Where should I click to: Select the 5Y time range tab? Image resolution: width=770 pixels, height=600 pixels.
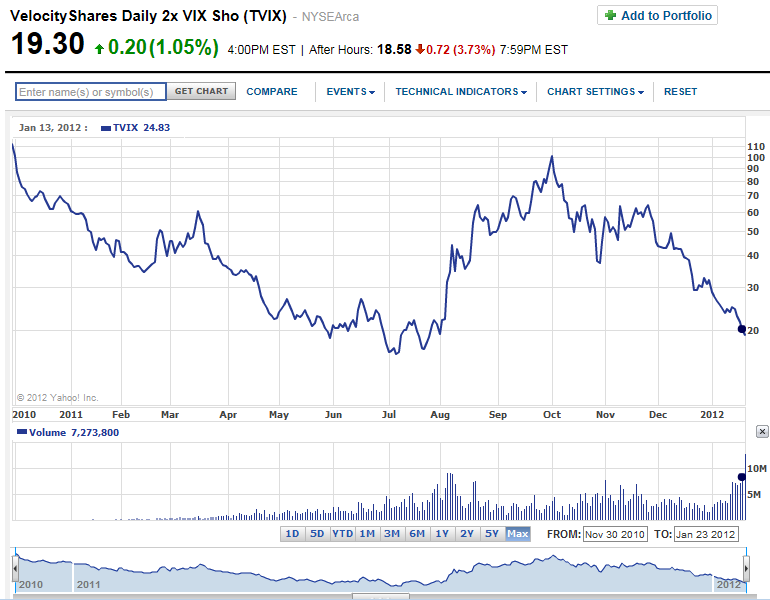492,534
